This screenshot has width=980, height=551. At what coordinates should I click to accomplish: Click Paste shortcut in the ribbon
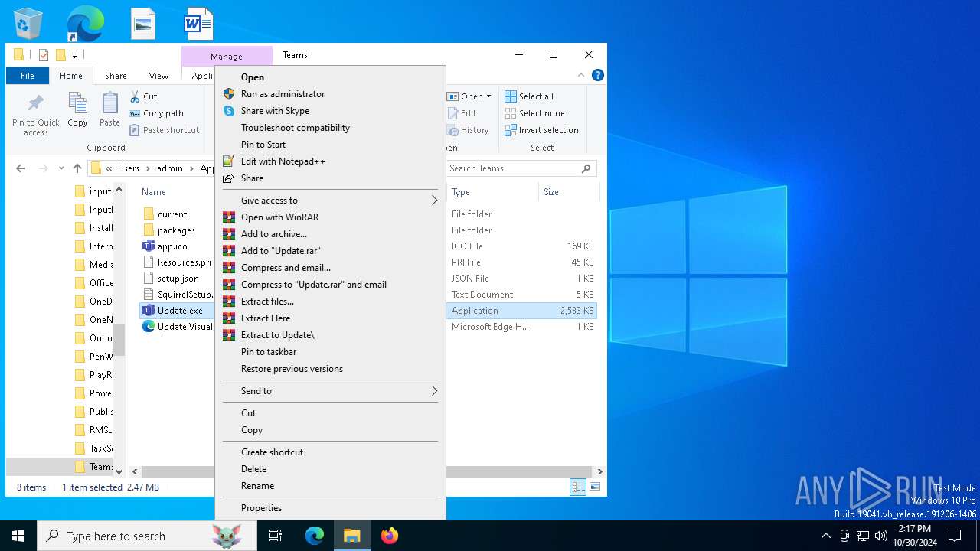click(165, 130)
